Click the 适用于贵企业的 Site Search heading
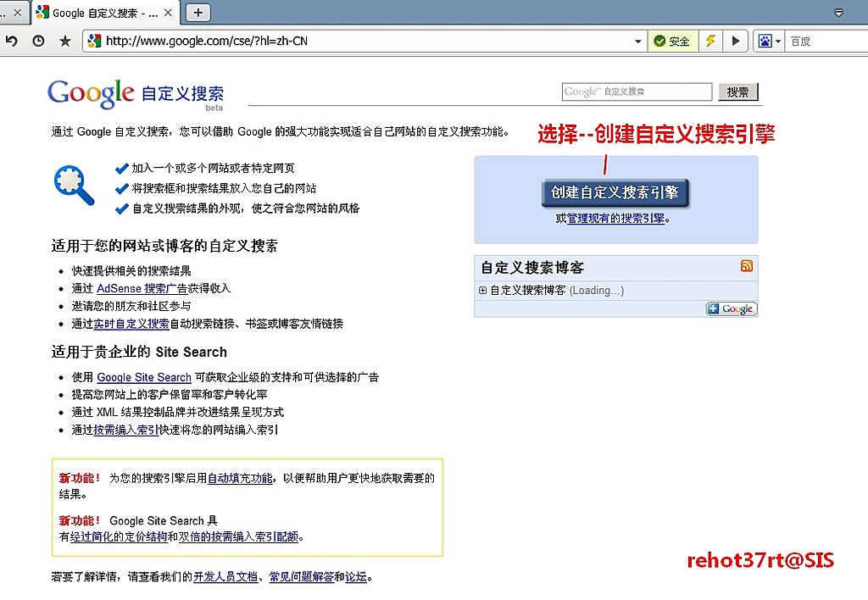Viewport: 868px width, 600px height. point(140,352)
